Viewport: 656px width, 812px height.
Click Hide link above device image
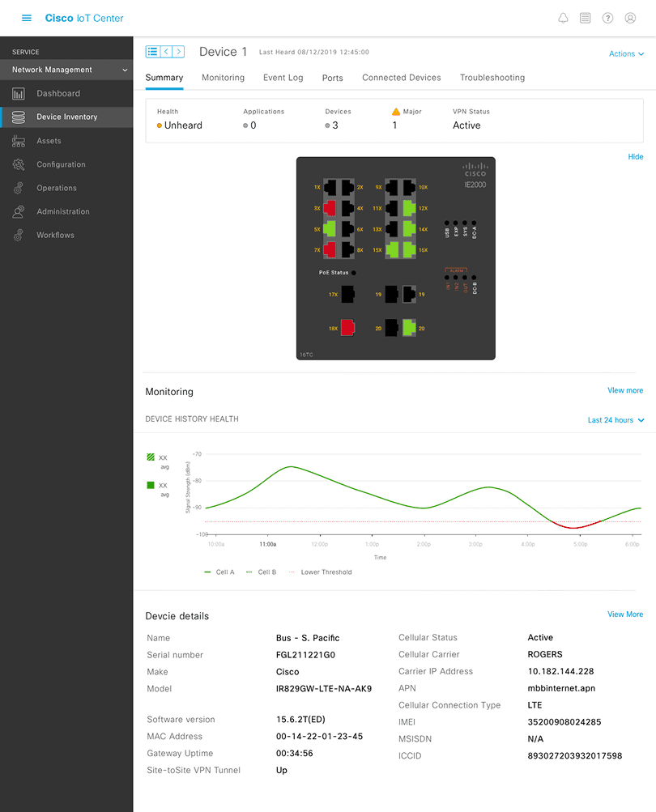(635, 157)
